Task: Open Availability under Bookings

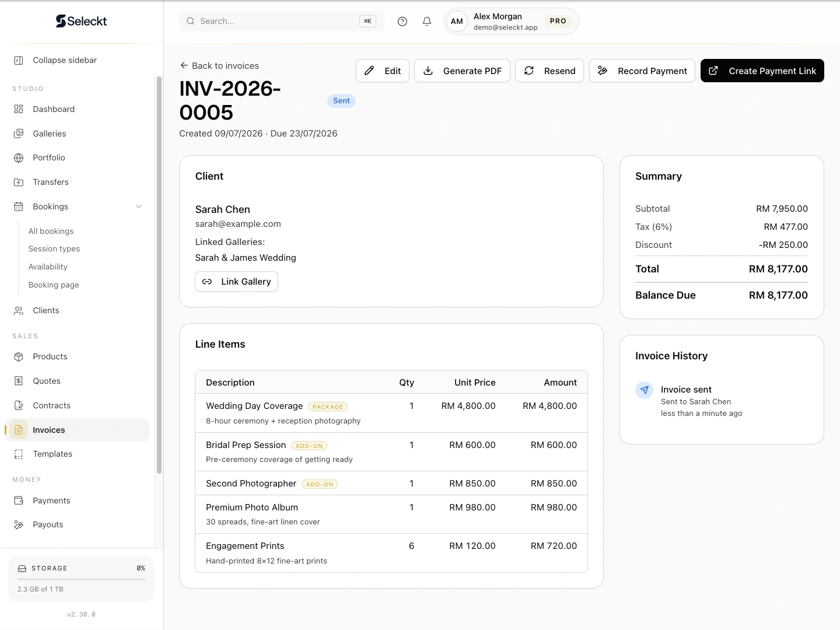Action: [48, 267]
